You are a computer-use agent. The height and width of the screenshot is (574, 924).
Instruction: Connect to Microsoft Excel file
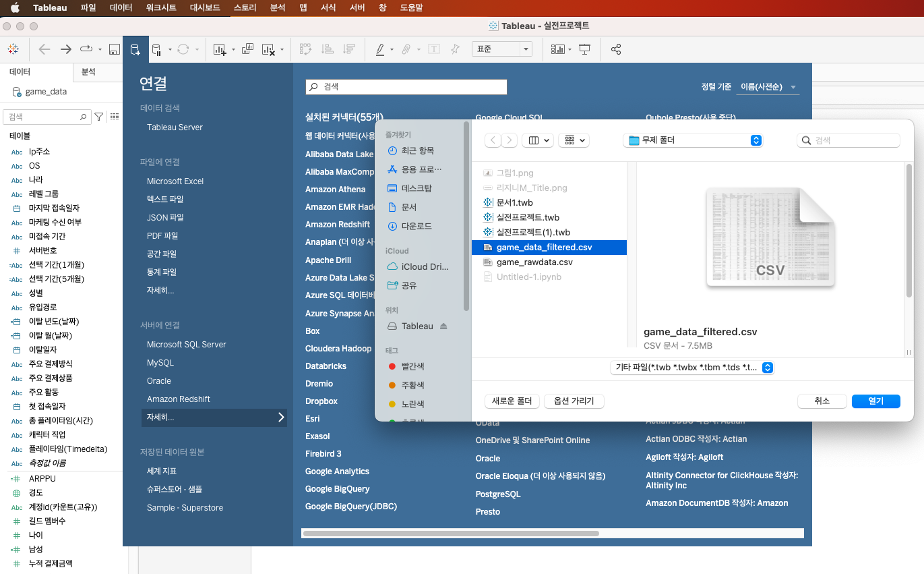coord(175,181)
